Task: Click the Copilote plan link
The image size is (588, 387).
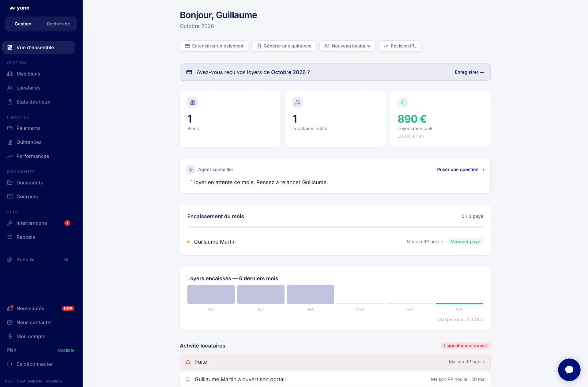Action: 66,350
